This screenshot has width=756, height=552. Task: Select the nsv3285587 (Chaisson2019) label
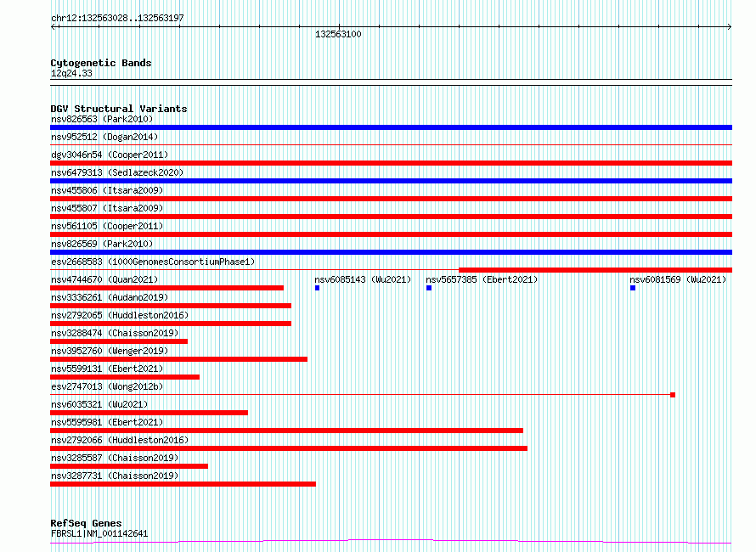tap(115, 458)
